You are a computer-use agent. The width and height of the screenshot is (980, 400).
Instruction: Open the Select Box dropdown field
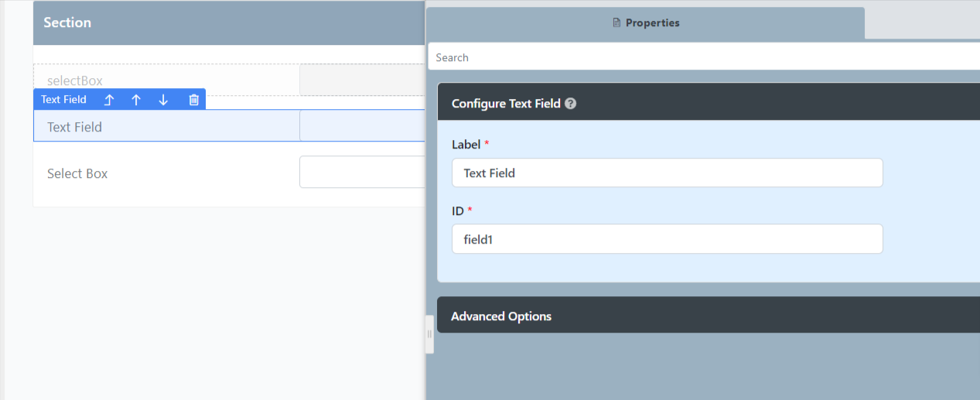(x=362, y=173)
